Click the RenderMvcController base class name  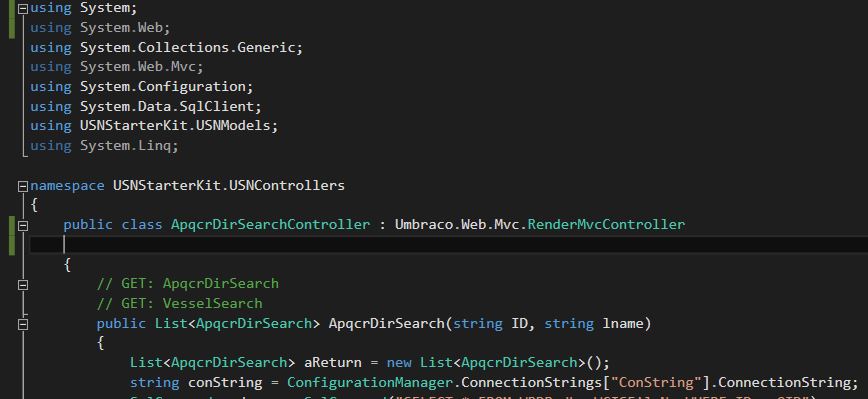coord(606,225)
